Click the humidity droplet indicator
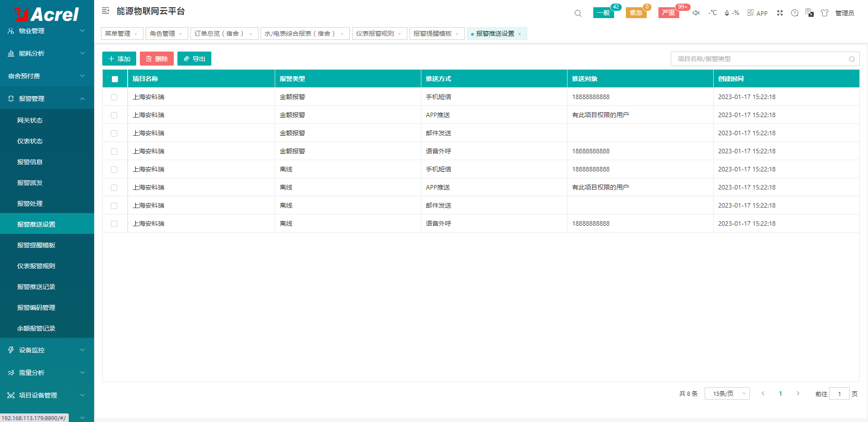Viewport: 868px width, 422px height. [x=732, y=13]
